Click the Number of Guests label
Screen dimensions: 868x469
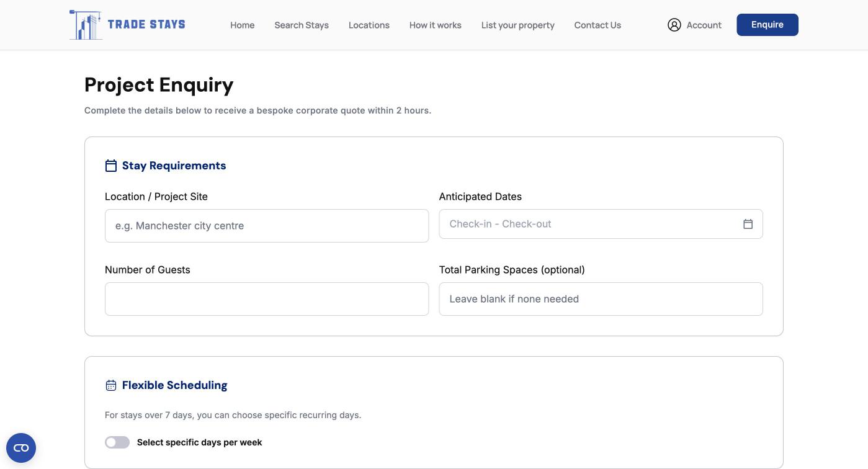click(148, 270)
